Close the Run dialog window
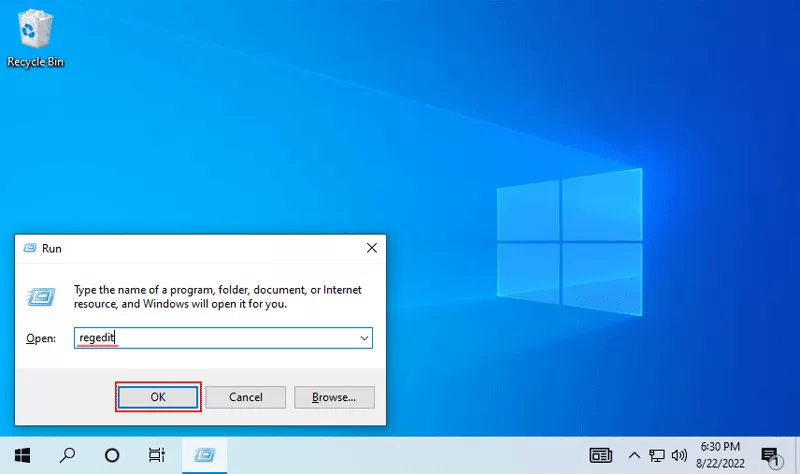The height and width of the screenshot is (474, 800). pyautogui.click(x=372, y=248)
